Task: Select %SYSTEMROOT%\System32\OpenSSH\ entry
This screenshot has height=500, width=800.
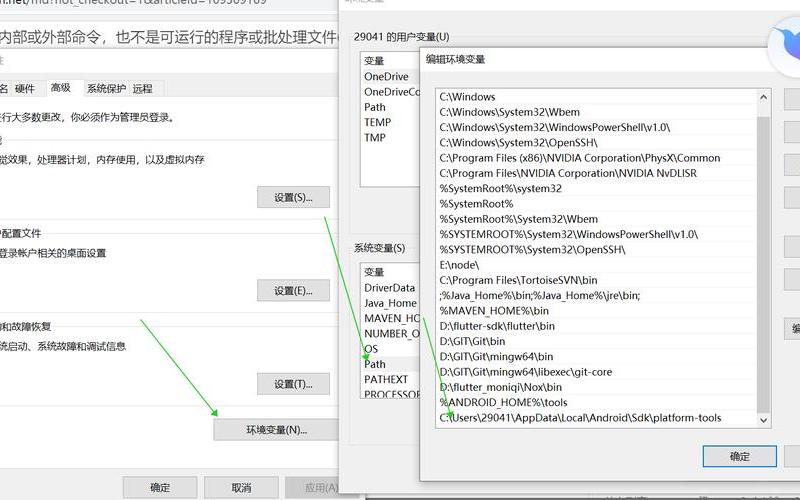Action: click(x=597, y=249)
